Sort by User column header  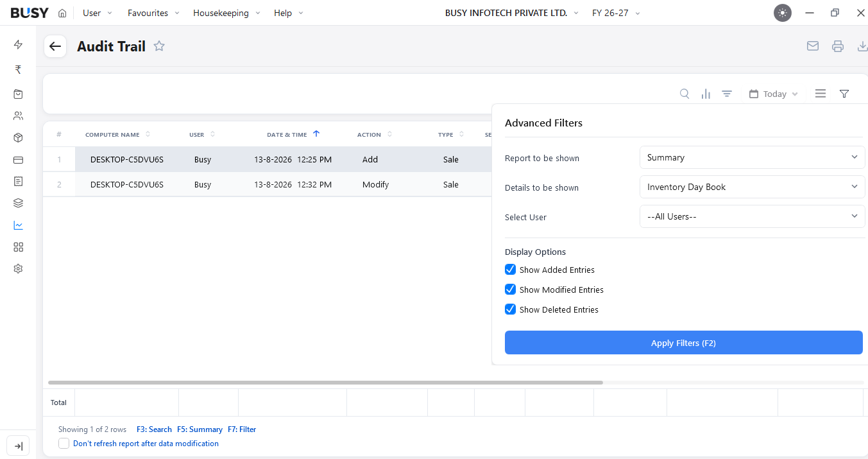(202, 135)
